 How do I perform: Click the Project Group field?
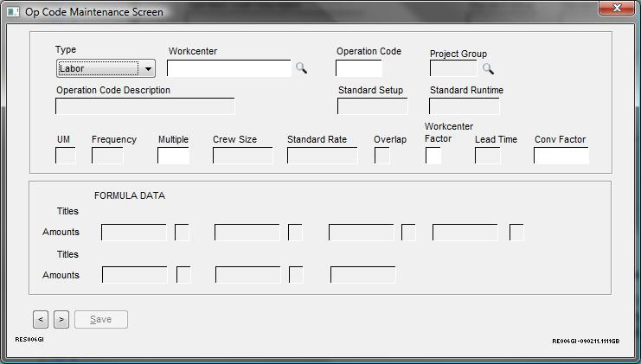(x=453, y=68)
